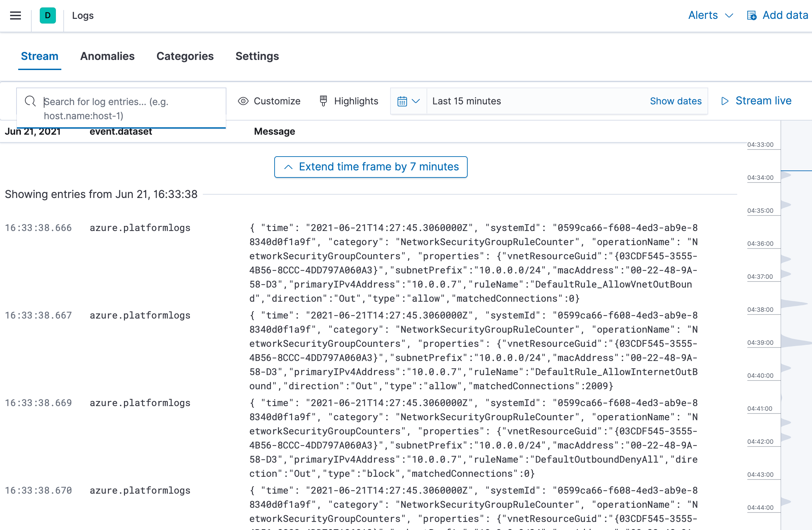Click the Highlights brush icon
The width and height of the screenshot is (812, 530).
323,101
